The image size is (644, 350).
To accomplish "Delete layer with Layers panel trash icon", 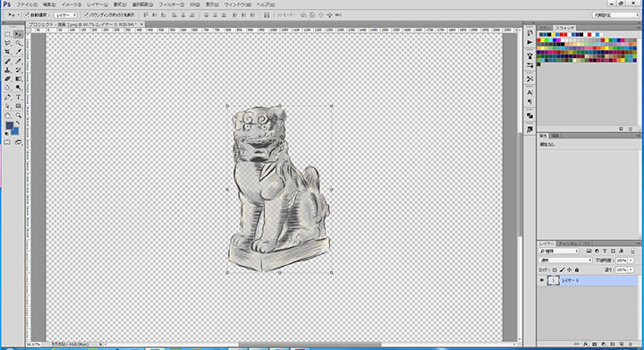I will [630, 344].
